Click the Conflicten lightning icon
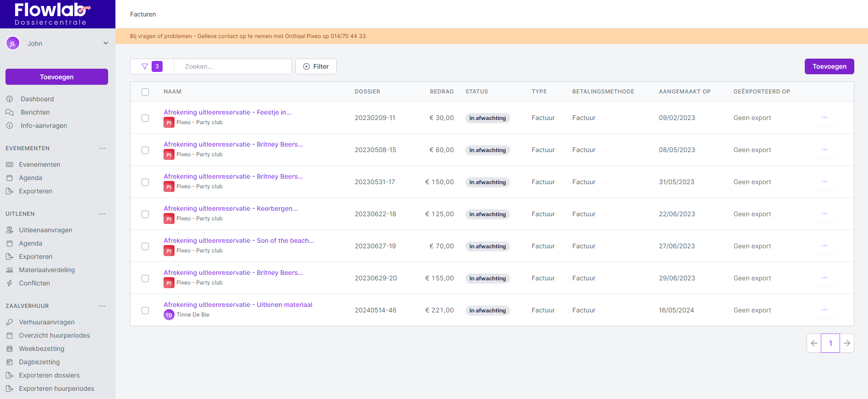 pos(10,283)
